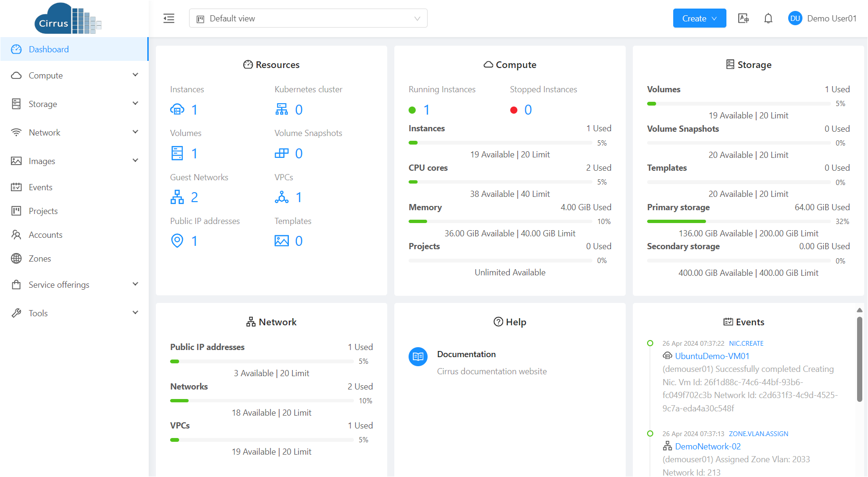Click the Instances cloud icon in Resources
This screenshot has width=868, height=477.
(x=177, y=110)
